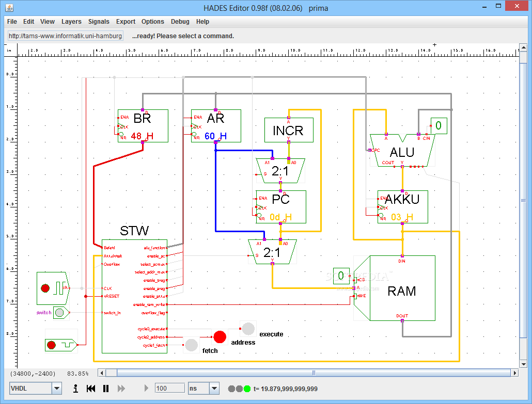This screenshot has height=404, width=532.
Task: Click the PC value 0d H
Action: (x=280, y=217)
